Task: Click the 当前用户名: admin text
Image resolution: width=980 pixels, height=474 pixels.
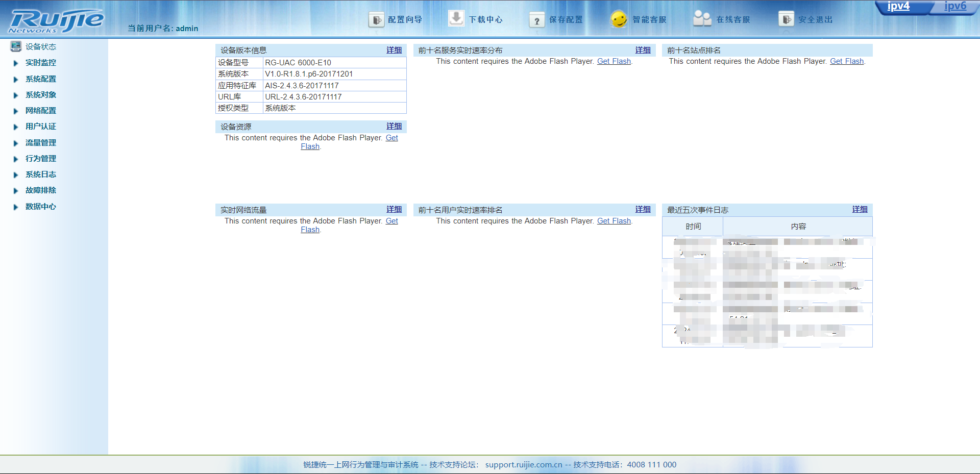Action: tap(163, 29)
